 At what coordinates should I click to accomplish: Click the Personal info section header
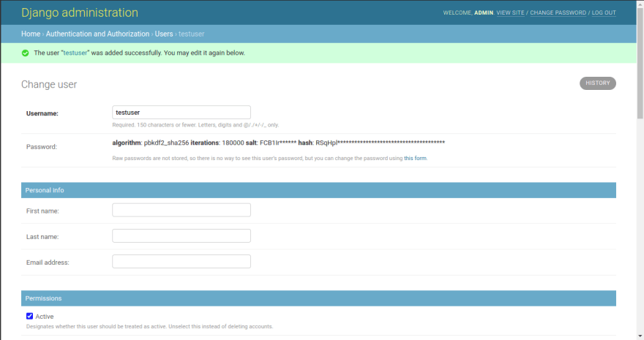pyautogui.click(x=319, y=190)
